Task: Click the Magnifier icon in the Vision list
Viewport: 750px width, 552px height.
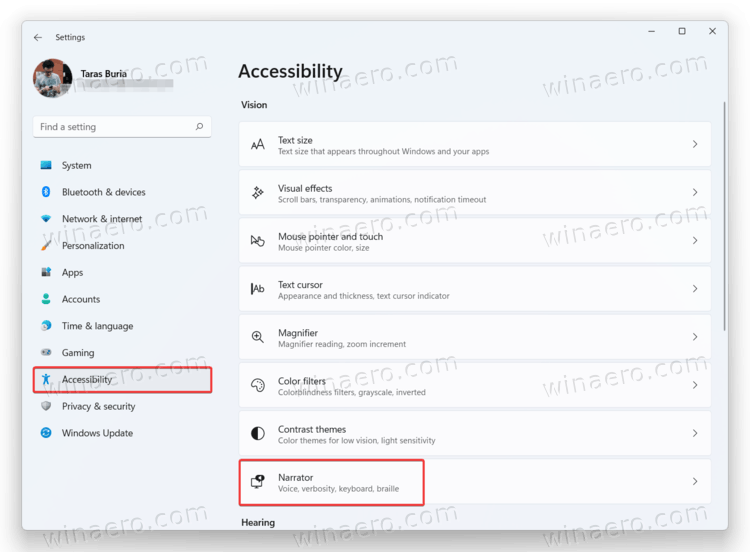Action: click(258, 337)
